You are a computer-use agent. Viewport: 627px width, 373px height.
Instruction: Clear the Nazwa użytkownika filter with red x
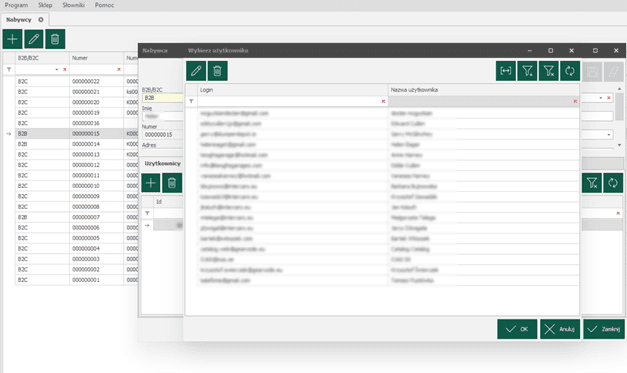575,102
